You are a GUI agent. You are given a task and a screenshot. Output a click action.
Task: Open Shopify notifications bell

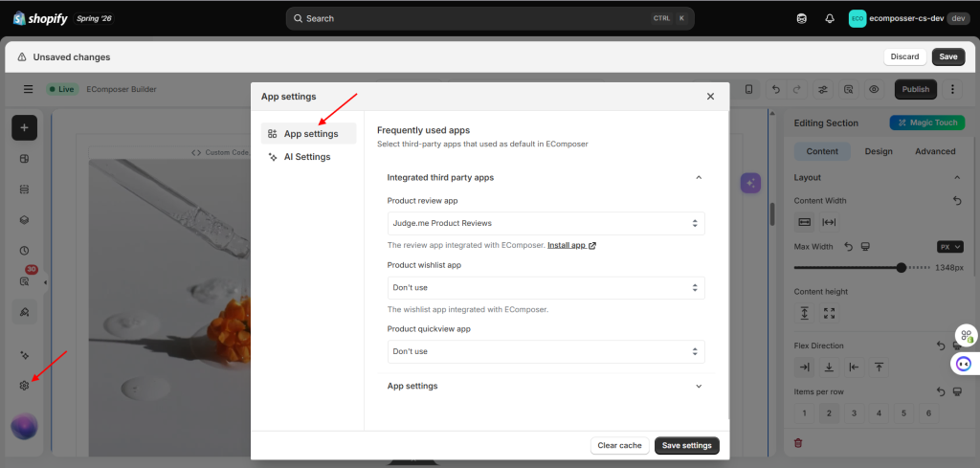click(830, 19)
